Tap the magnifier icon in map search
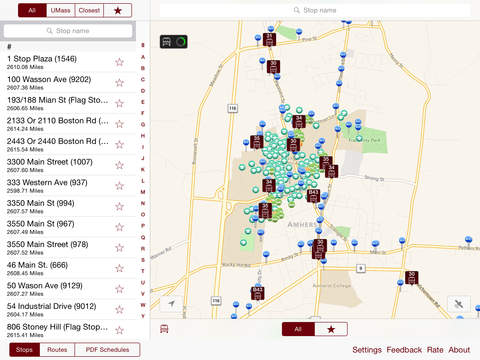Viewport: 480px width, 360px height. 296,10
